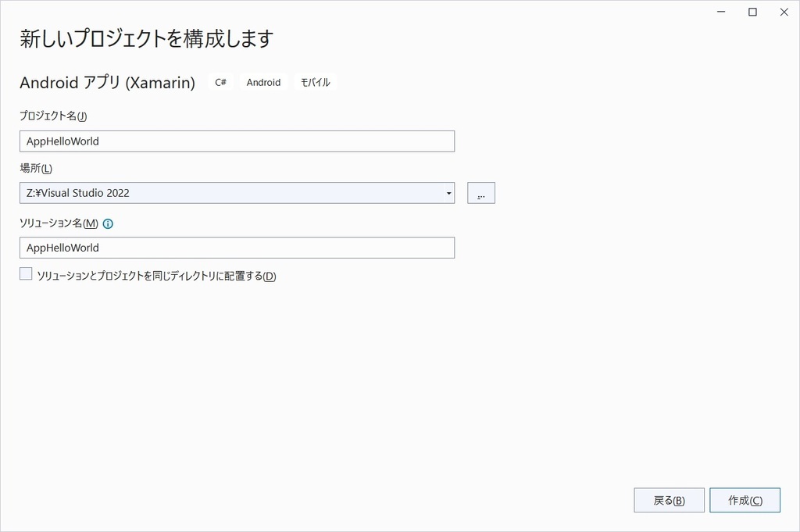Screen dimensions: 800x532
Task: Click the Android platform tag
Action: point(263,82)
